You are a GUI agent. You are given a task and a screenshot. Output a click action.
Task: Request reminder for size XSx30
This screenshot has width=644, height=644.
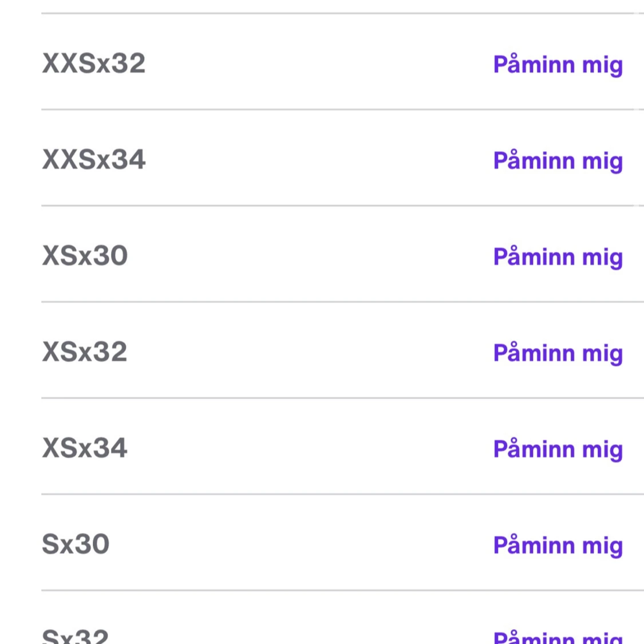point(558,256)
